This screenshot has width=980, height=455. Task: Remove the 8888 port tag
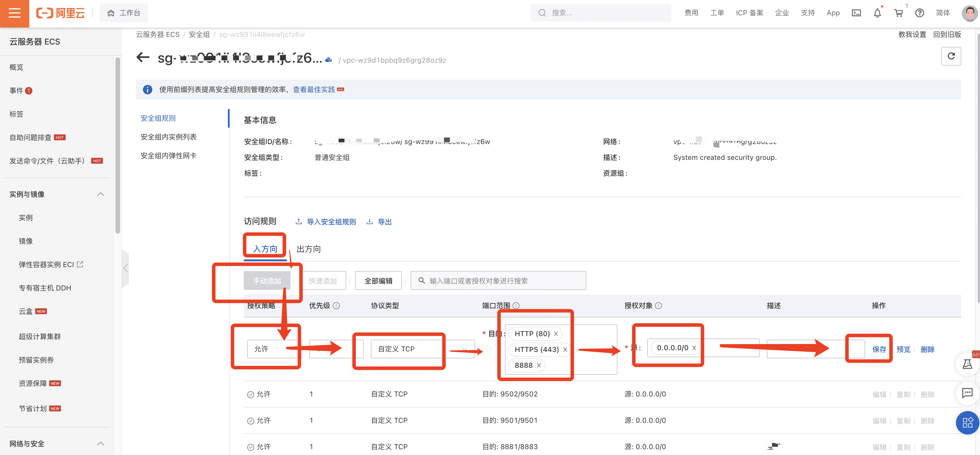539,365
